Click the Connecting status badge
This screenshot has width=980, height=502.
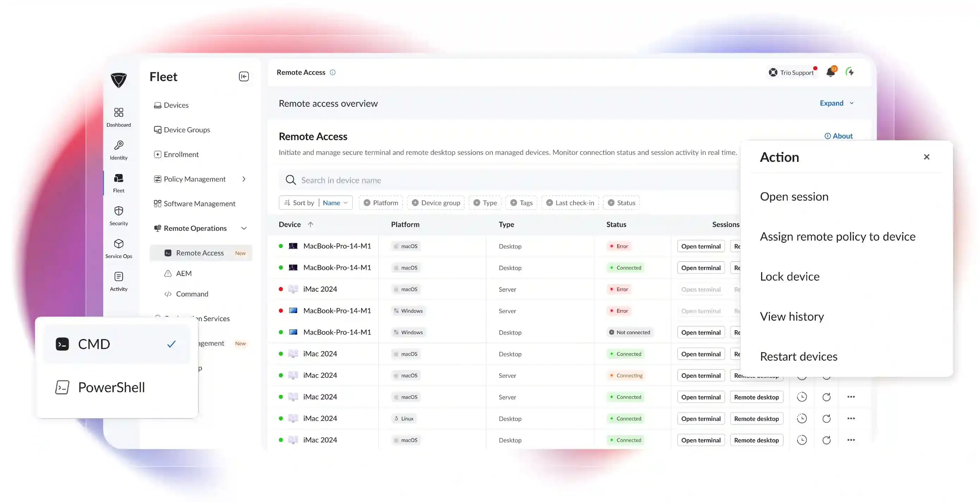(x=626, y=375)
